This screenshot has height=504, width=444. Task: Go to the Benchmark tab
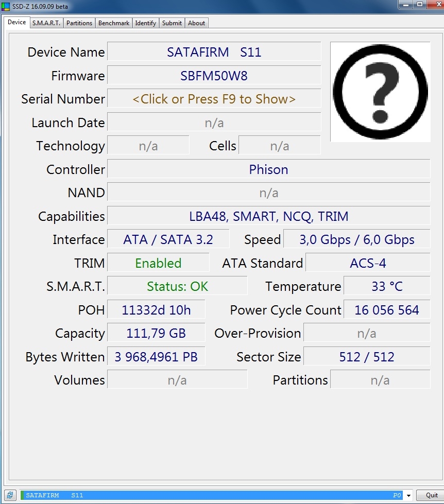pos(114,23)
